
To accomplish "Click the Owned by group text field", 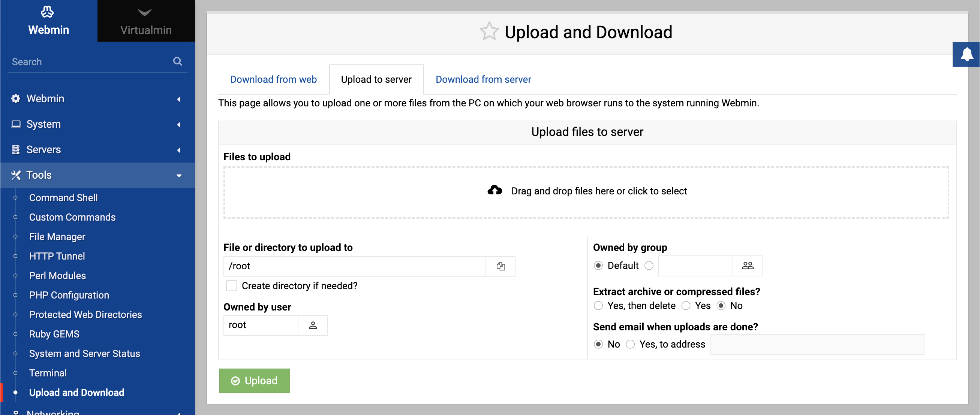I will pos(695,265).
